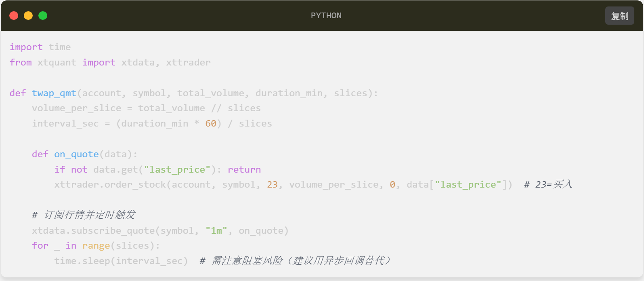The height and width of the screenshot is (281, 644).
Task: Click the "time" module in first import
Action: (x=60, y=47)
